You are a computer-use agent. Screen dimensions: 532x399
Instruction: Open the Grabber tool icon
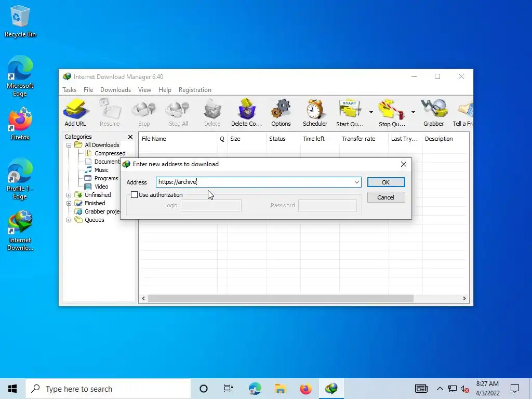(x=434, y=113)
